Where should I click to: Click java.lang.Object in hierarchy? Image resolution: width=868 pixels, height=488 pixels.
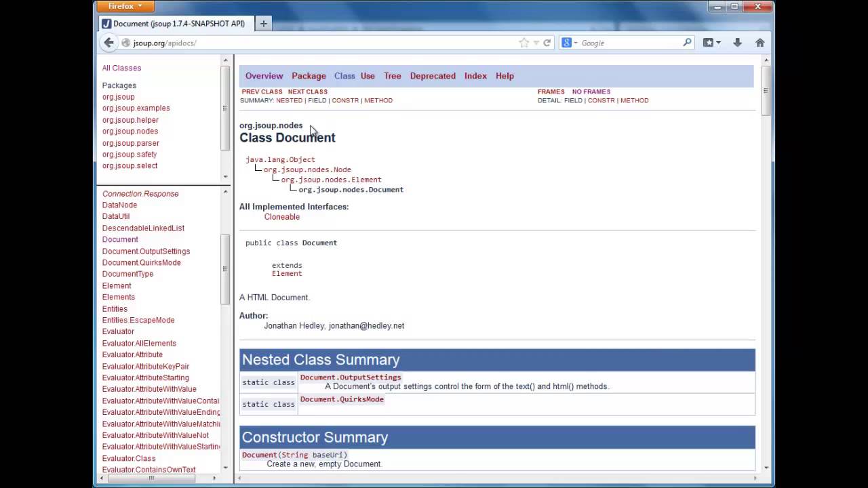coord(280,159)
